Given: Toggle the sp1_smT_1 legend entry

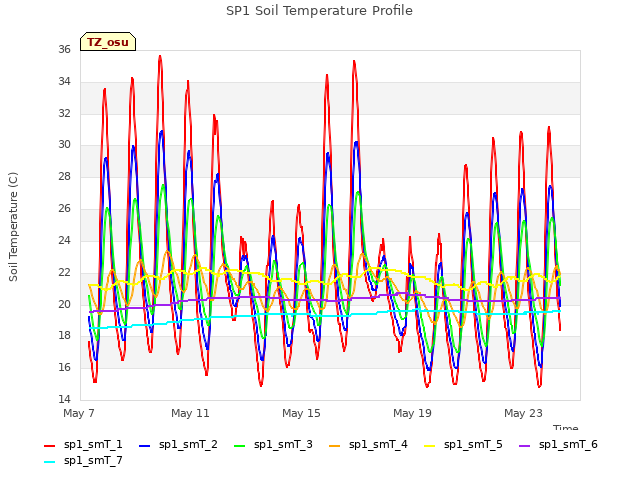Looking at the screenshot, I should click(x=83, y=444).
